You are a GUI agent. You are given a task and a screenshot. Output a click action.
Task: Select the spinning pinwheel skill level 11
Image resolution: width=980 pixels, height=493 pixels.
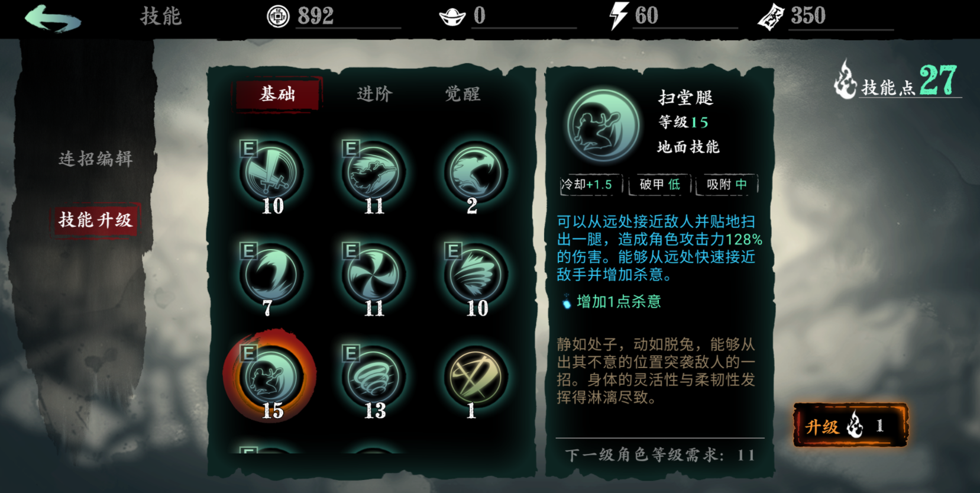click(374, 274)
